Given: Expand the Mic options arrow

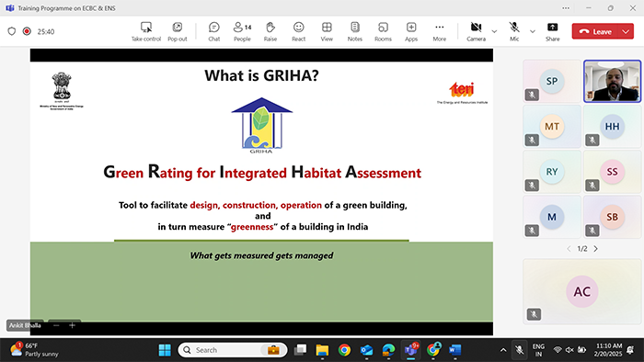Looking at the screenshot, I should point(533,31).
